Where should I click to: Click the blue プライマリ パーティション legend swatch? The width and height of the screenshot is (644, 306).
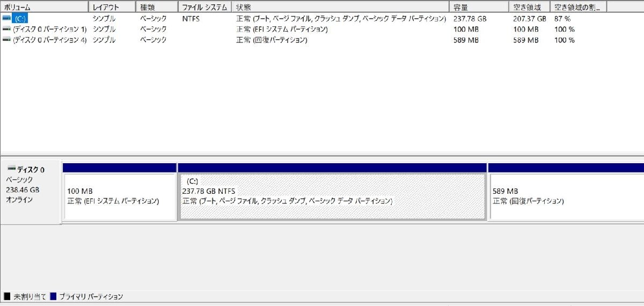[53, 296]
